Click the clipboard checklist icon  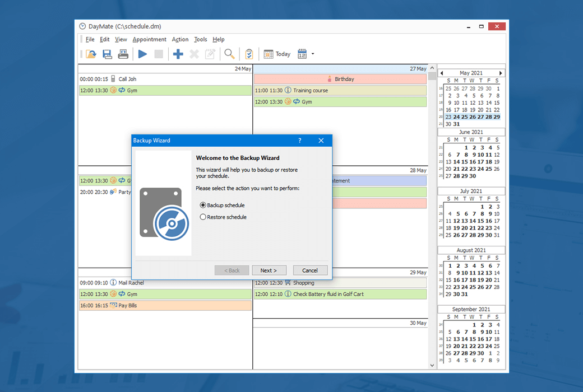[249, 54]
